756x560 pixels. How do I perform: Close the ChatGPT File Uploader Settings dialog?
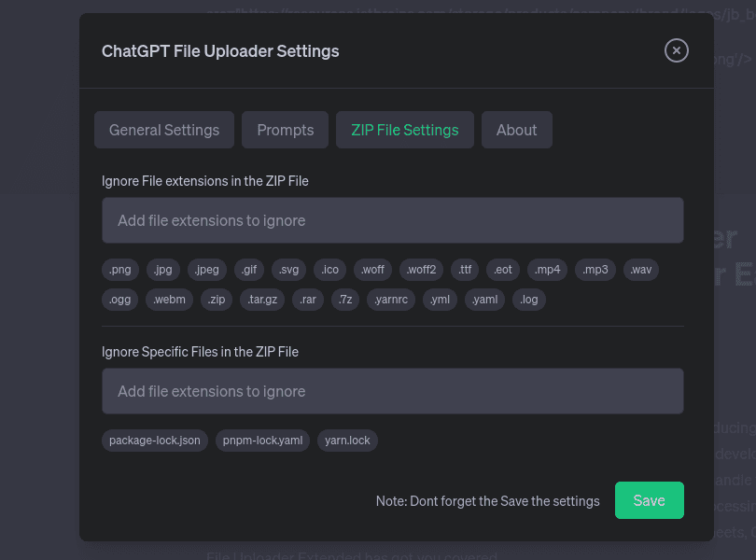pyautogui.click(x=677, y=50)
